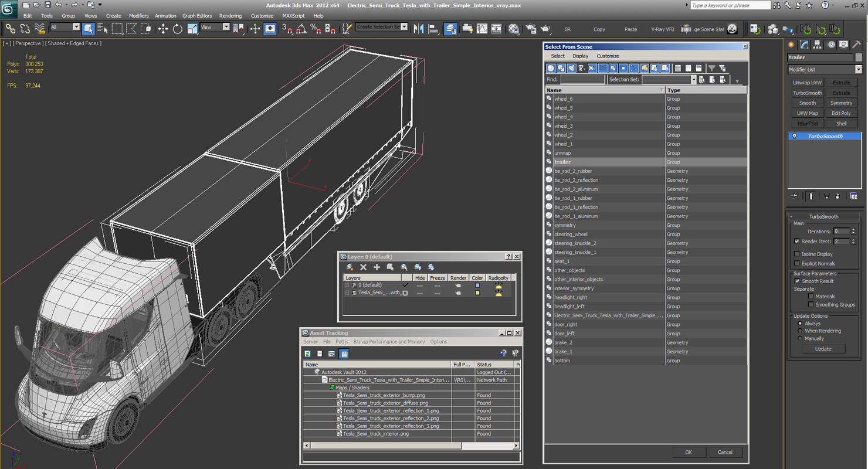
Task: Open Bitmap Performance and Memory menu
Action: [389, 342]
